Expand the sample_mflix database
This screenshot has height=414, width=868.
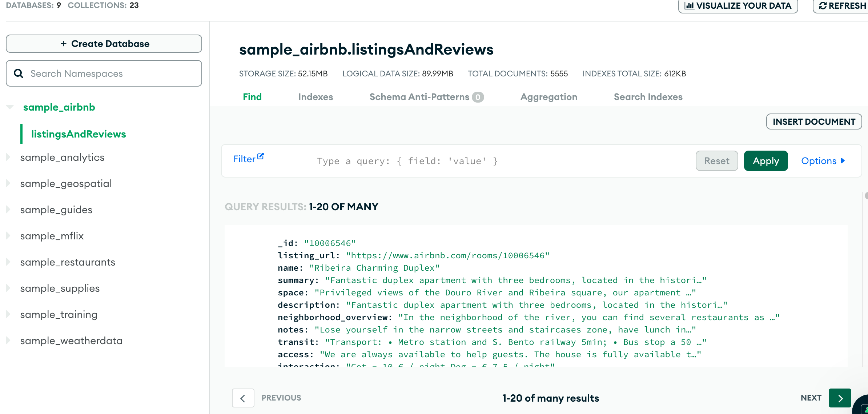[x=8, y=236]
